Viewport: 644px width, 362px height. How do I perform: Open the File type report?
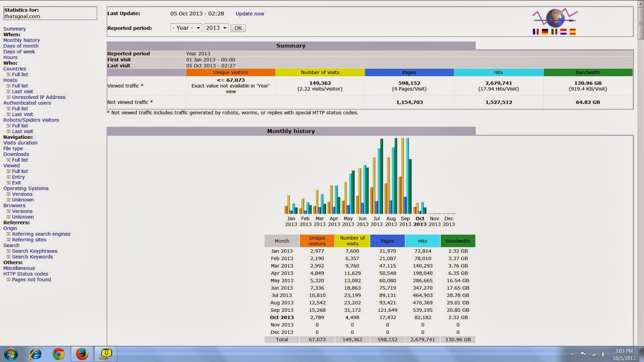[x=13, y=148]
